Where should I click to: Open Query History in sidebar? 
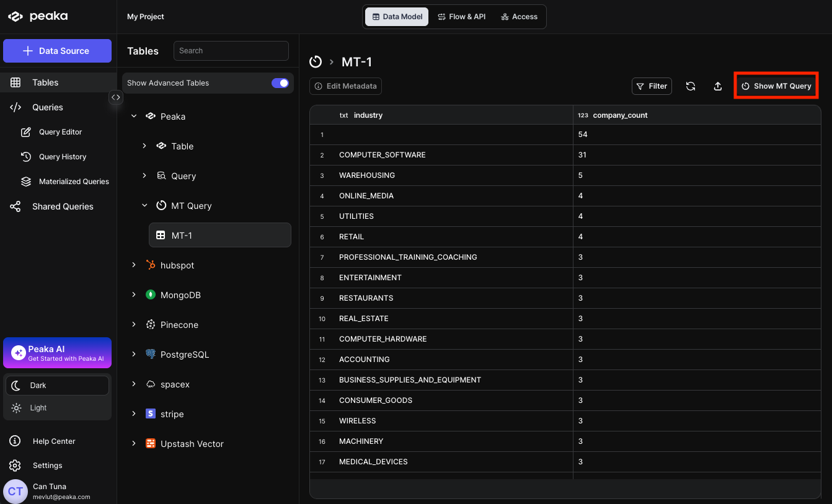click(x=62, y=157)
